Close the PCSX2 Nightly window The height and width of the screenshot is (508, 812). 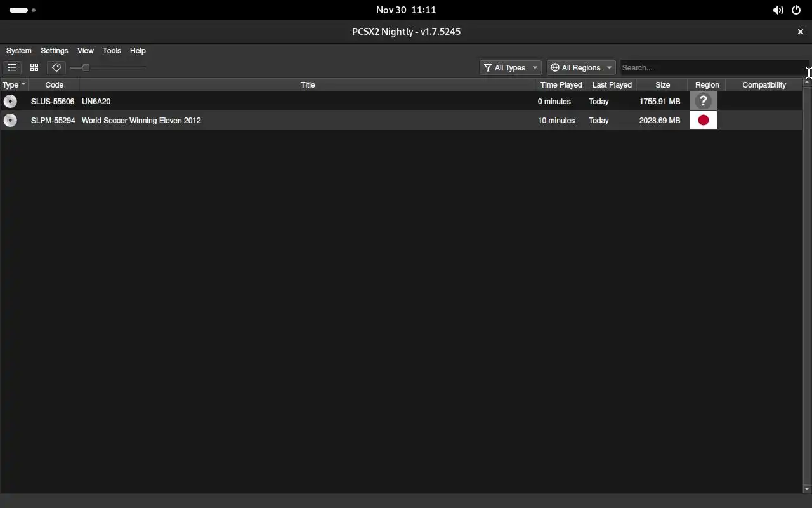tap(800, 32)
